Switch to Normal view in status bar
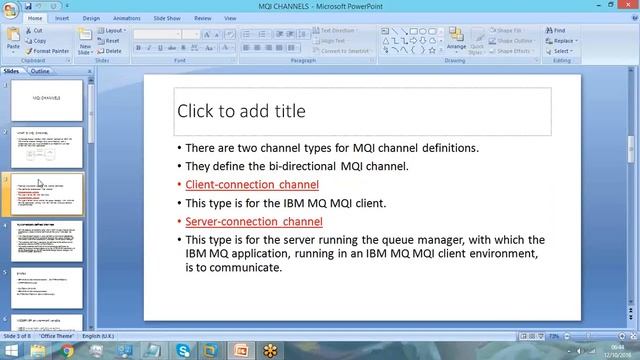This screenshot has height=360, width=640. 524,336
